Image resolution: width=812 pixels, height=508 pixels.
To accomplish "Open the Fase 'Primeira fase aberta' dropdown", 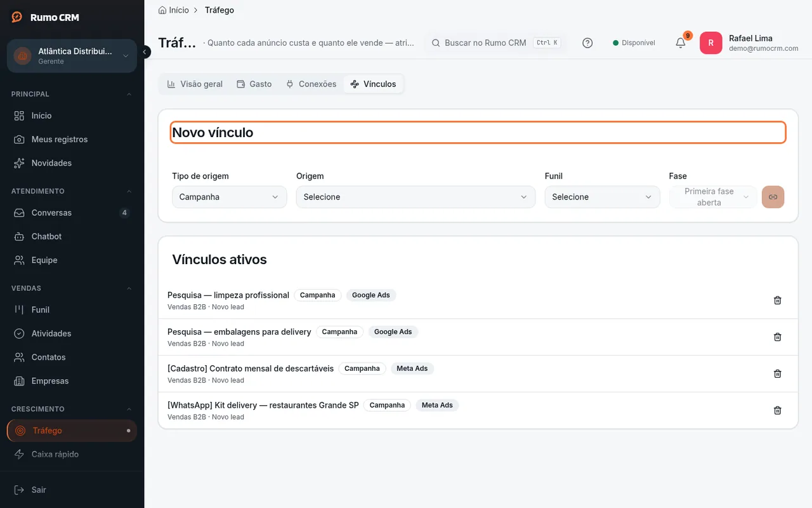I will [713, 197].
